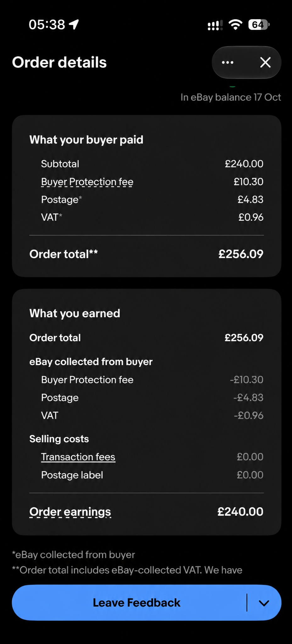
Task: Open the three-dot more options menu
Action: point(227,62)
